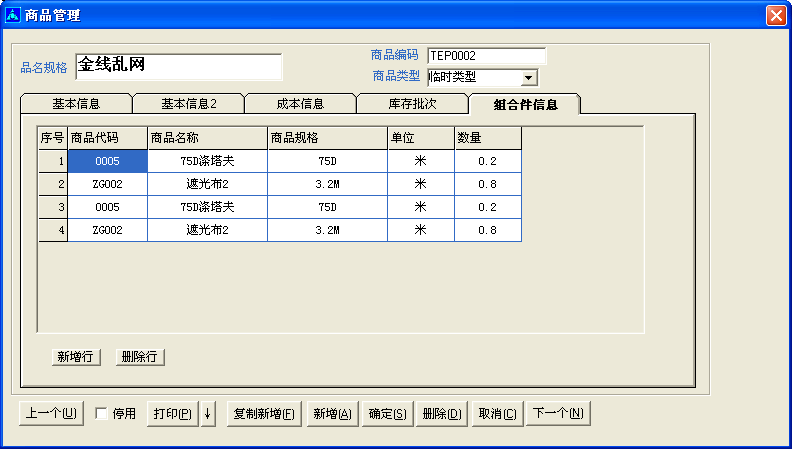Click the 商品名称 column header
The height and width of the screenshot is (449, 792).
[x=208, y=138]
